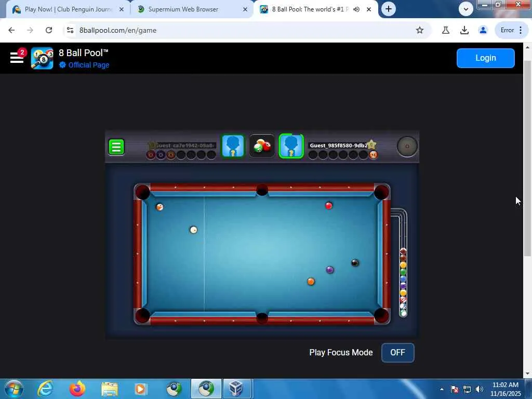The image size is (532, 399).
Task: Click the top middle pocket
Action: pos(262,190)
